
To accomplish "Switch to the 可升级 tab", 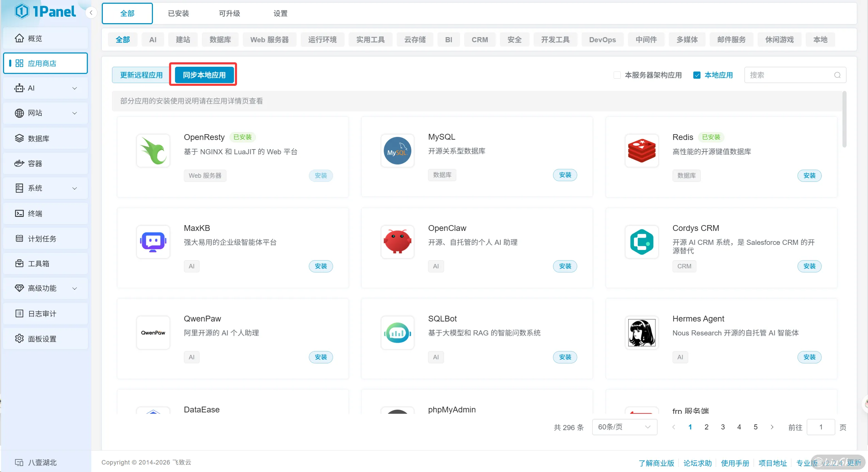I will click(230, 13).
